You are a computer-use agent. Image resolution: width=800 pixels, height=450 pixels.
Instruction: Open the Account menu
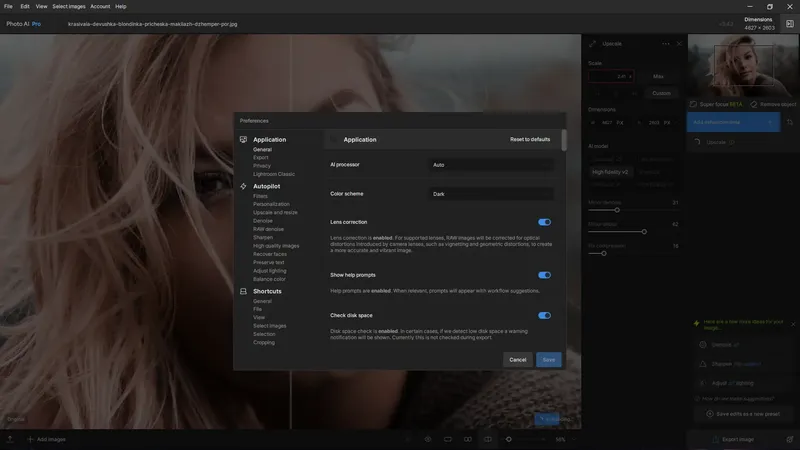tap(100, 6)
